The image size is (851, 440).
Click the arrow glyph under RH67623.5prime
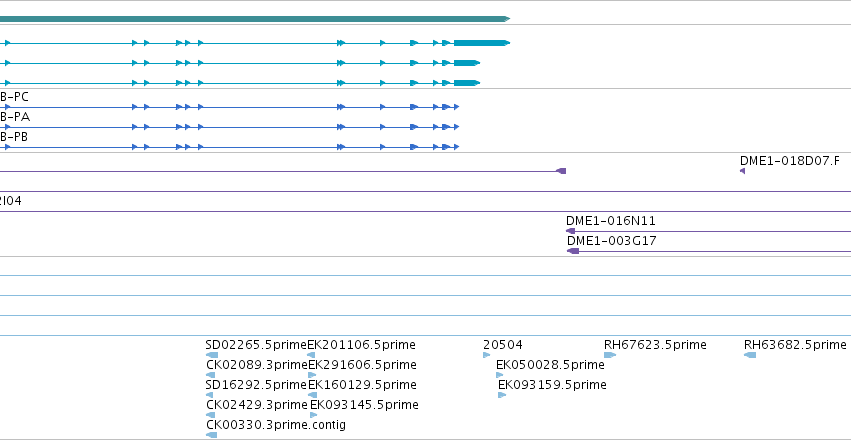pos(610,355)
